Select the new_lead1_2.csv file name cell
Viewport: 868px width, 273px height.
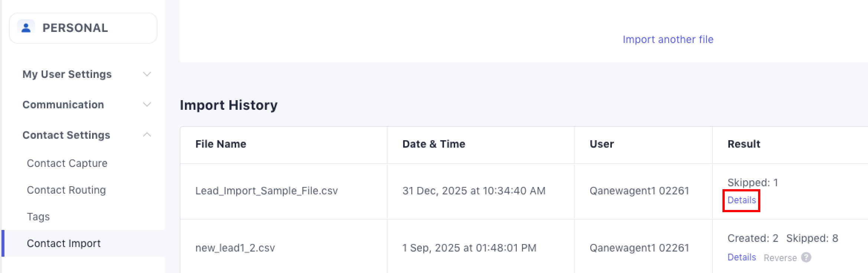(x=235, y=248)
